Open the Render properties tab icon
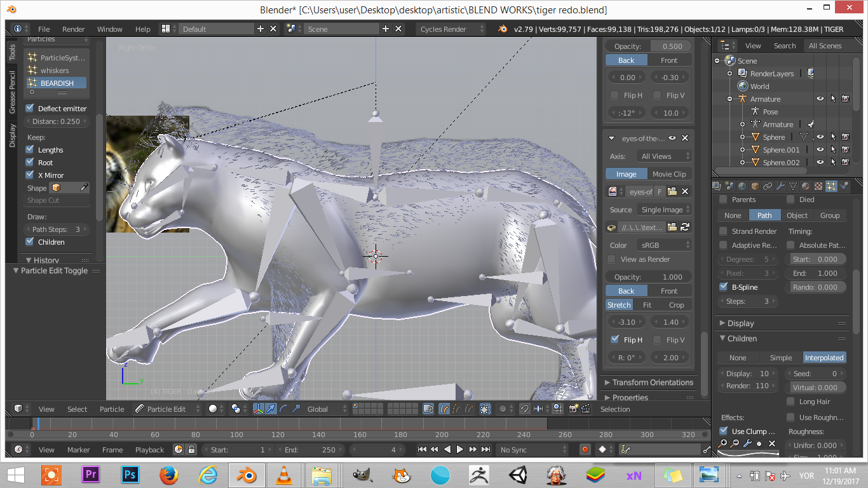 tap(717, 186)
